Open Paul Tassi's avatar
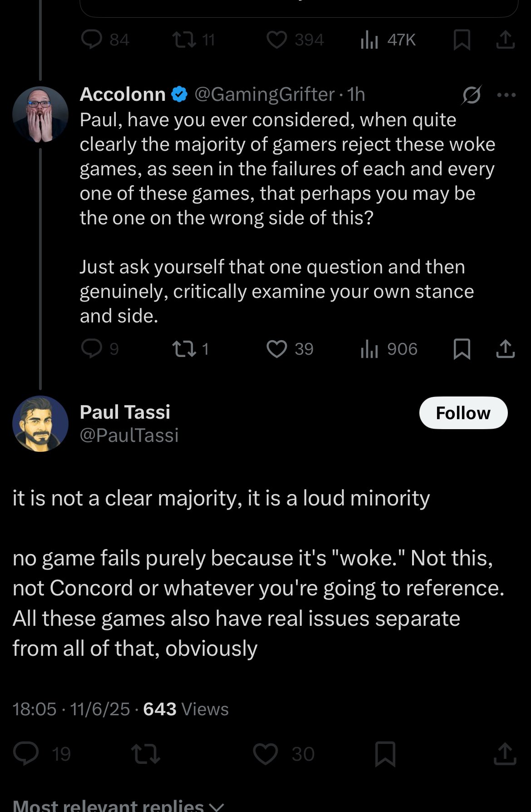This screenshot has width=531, height=812. pos(40,423)
